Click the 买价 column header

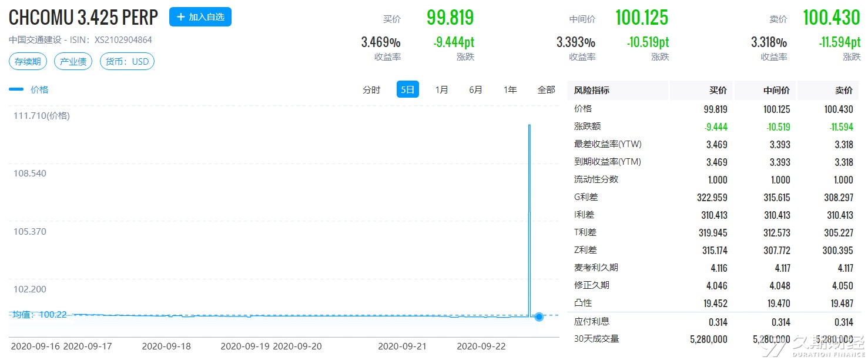[x=718, y=90]
